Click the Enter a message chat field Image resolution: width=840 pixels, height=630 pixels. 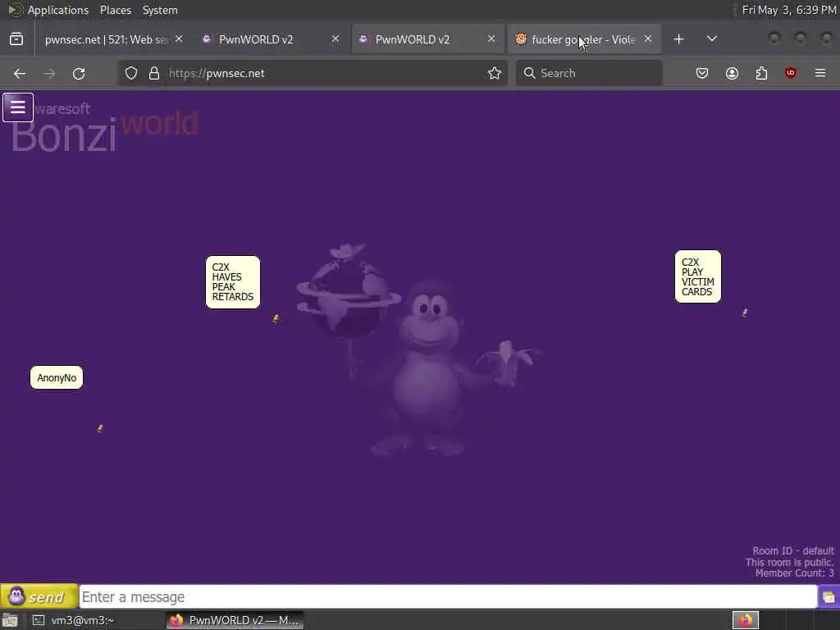[448, 597]
